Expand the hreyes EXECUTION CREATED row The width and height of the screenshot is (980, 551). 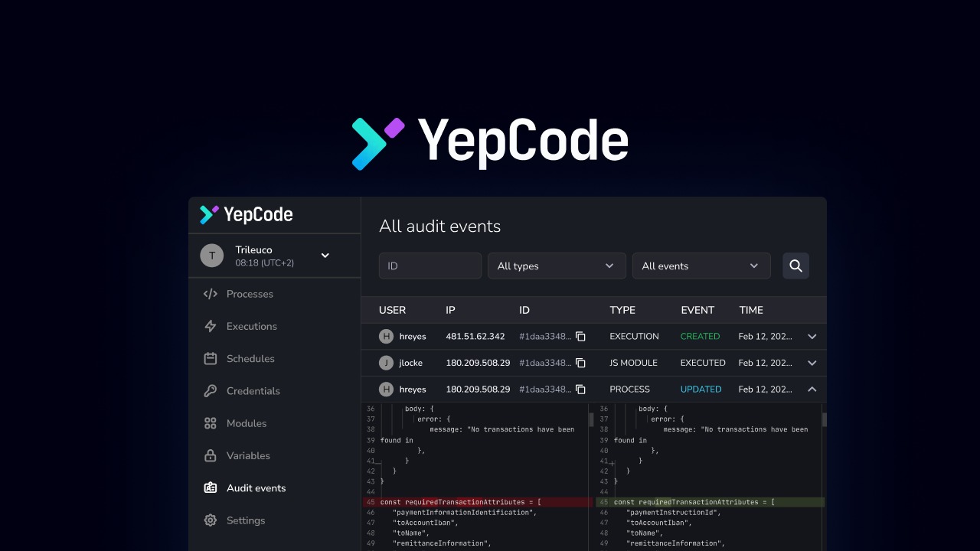812,337
